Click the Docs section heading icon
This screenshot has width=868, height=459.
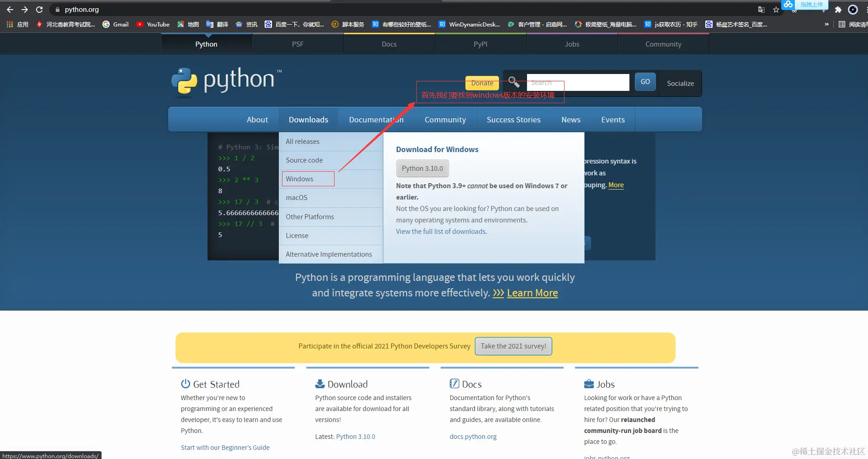pos(454,384)
